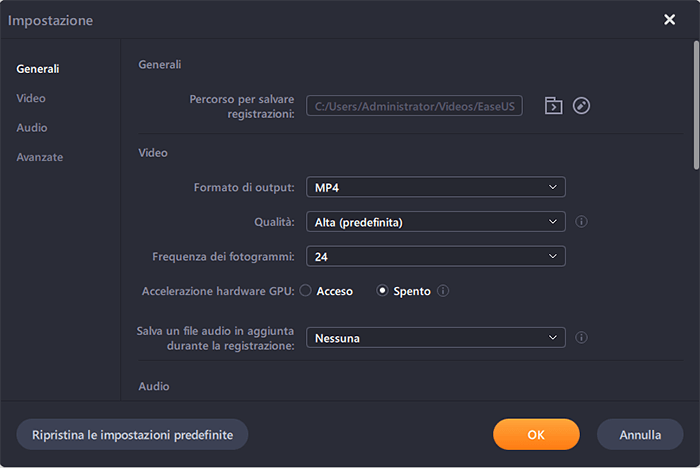Open the recordings folder icon
The width and height of the screenshot is (700, 468).
coord(553,106)
